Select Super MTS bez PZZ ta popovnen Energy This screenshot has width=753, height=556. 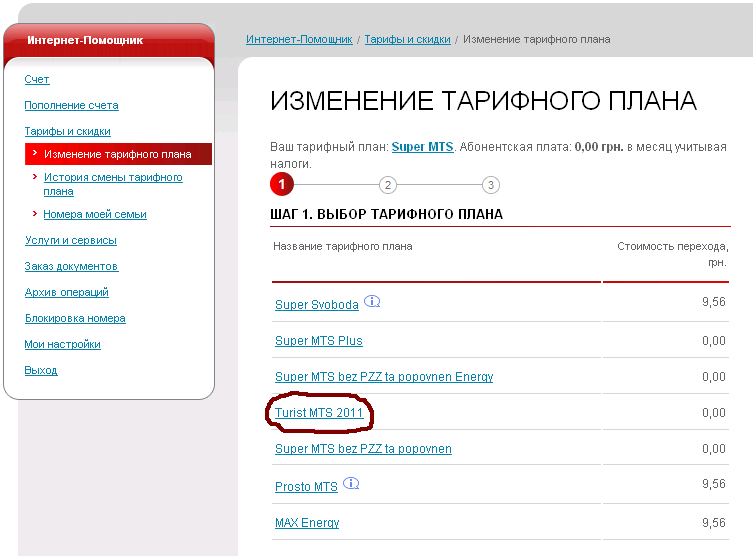(x=384, y=377)
